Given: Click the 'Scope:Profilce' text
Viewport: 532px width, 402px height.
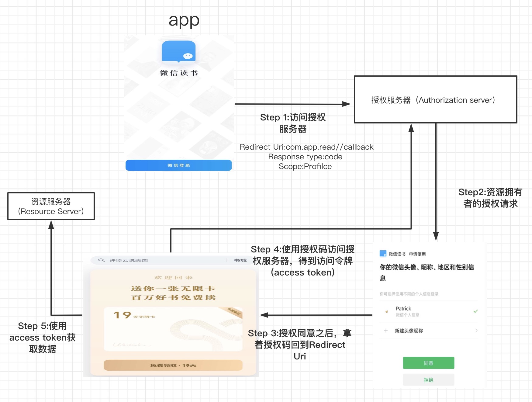Looking at the screenshot, I should click(305, 166).
